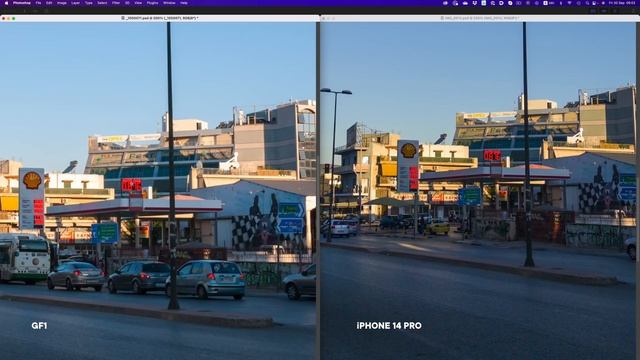The height and width of the screenshot is (360, 640).
Task: Activate the right iPhone document title bar
Action: pos(480,18)
